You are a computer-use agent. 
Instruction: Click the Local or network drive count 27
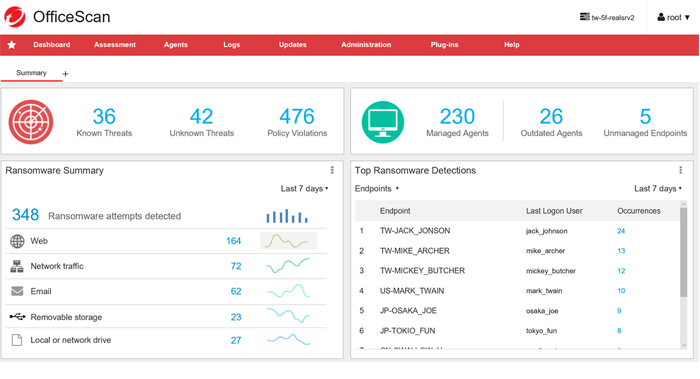coord(236,340)
